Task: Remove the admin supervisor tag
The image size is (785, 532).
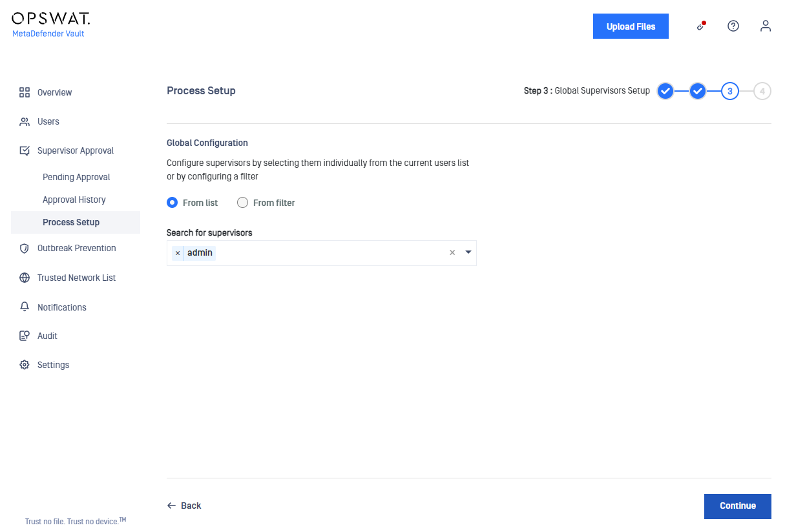Action: [178, 253]
